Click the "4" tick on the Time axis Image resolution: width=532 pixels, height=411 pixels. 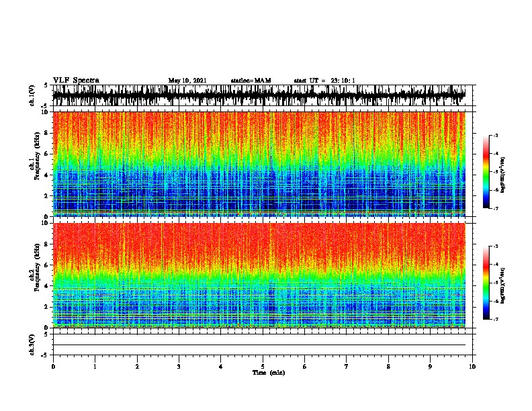[221, 367]
